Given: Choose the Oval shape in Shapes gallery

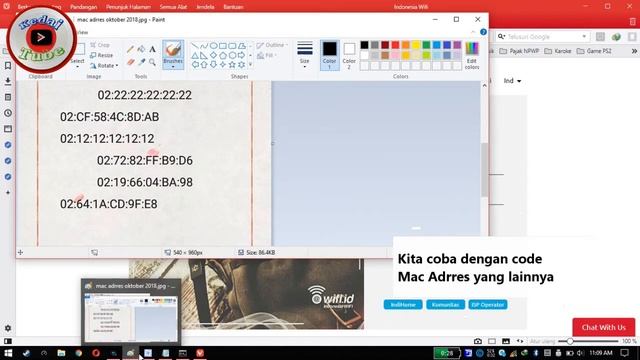Looking at the screenshot, I should coord(213,46).
